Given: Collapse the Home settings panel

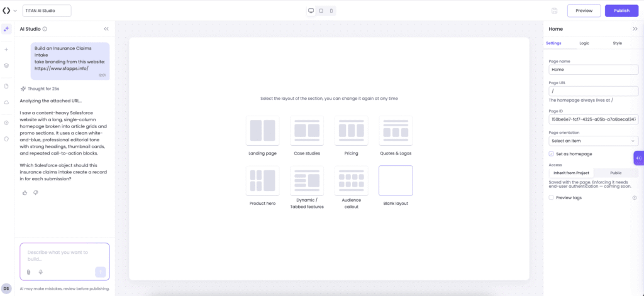Looking at the screenshot, I should (635, 29).
